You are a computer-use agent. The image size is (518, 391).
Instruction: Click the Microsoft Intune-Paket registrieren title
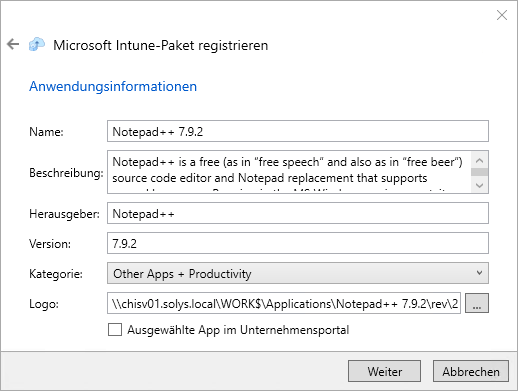[160, 45]
